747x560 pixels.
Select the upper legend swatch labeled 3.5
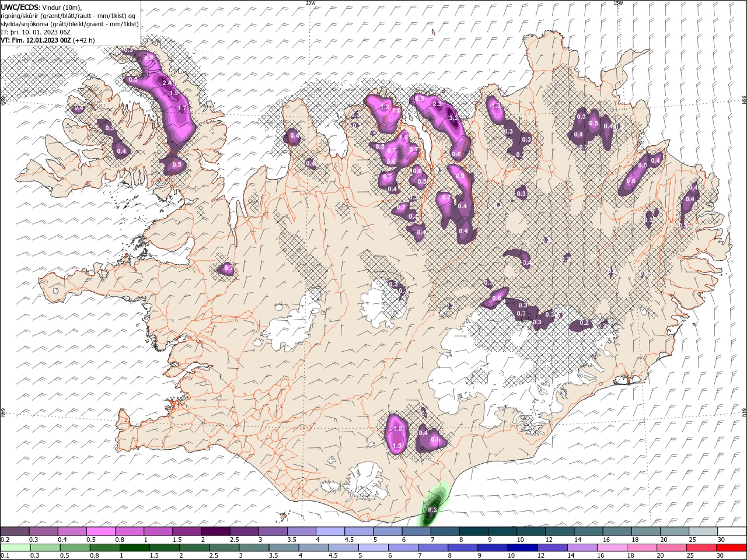point(301,531)
